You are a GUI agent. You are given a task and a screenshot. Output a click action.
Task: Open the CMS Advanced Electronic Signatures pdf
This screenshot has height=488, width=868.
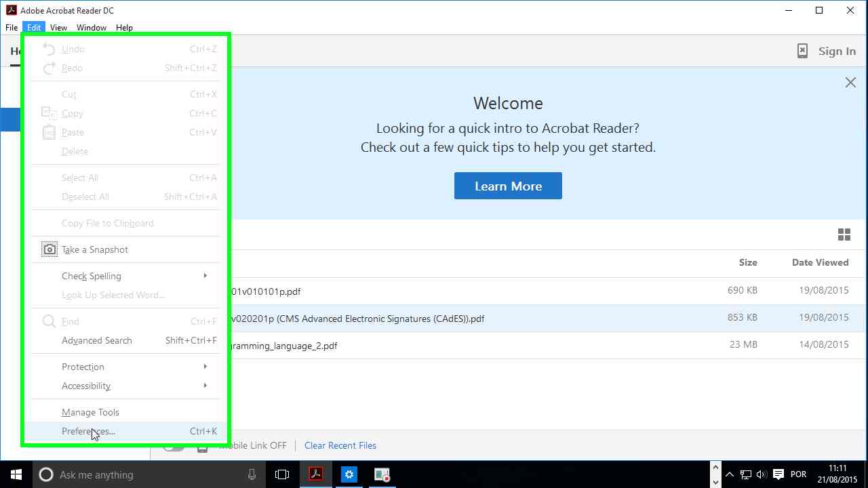click(357, 319)
